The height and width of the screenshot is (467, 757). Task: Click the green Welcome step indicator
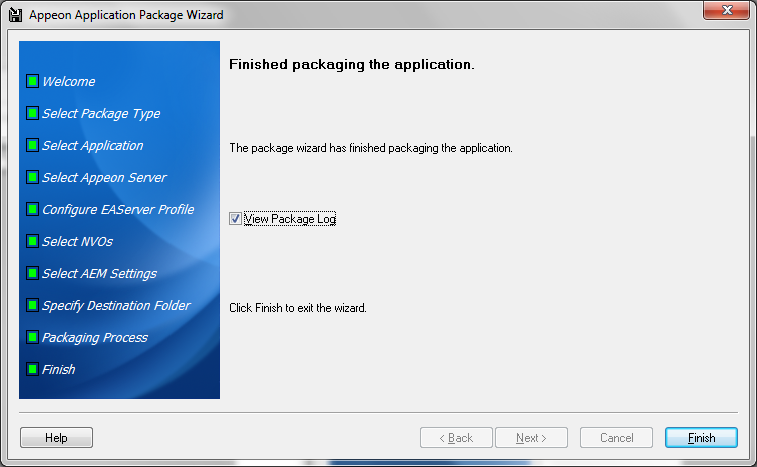pos(32,81)
